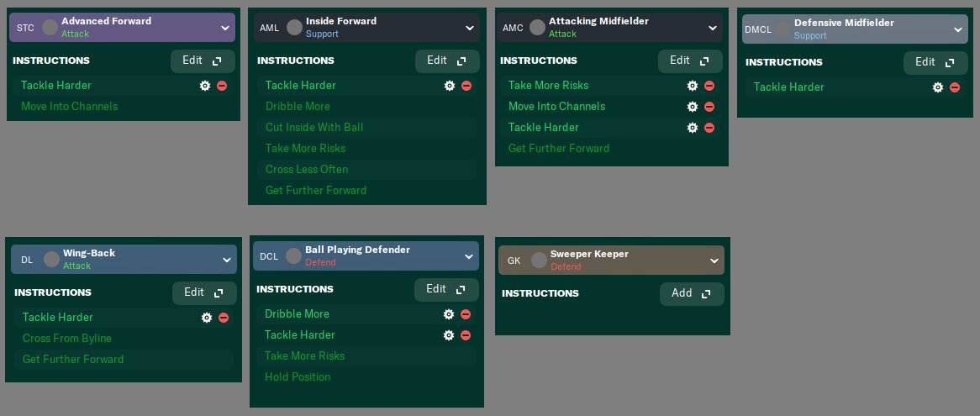Remove Tackle Harder from Ball Playing Defender
The width and height of the screenshot is (980, 416).
tap(465, 335)
